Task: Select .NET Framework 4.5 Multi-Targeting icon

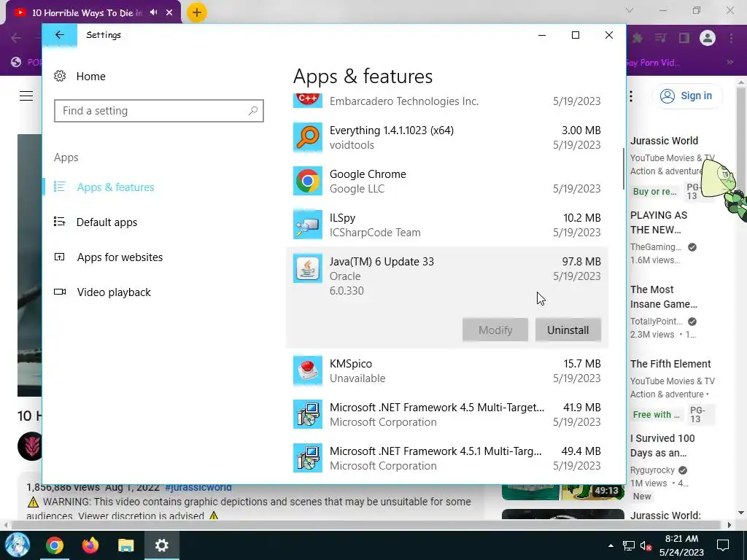Action: pos(308,414)
